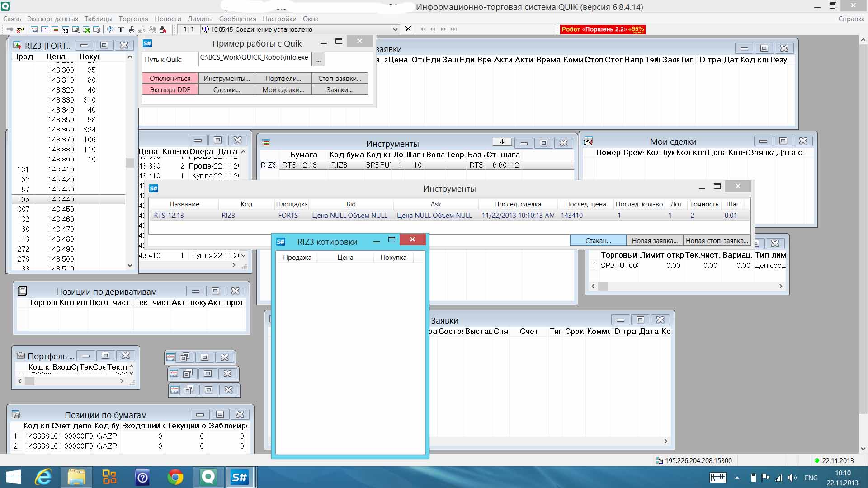
Task: Click the Экспорт DDE button
Action: pyautogui.click(x=170, y=89)
